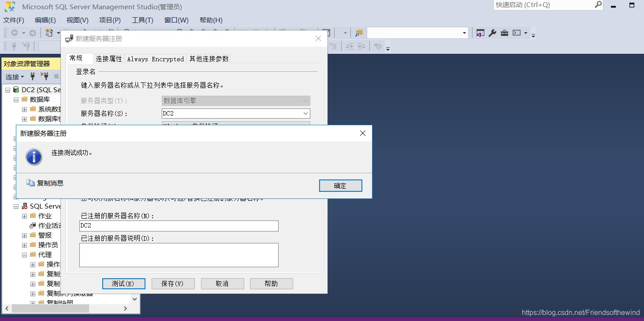Click the navigate back arrow icon
This screenshot has width=644, height=321.
click(x=15, y=33)
